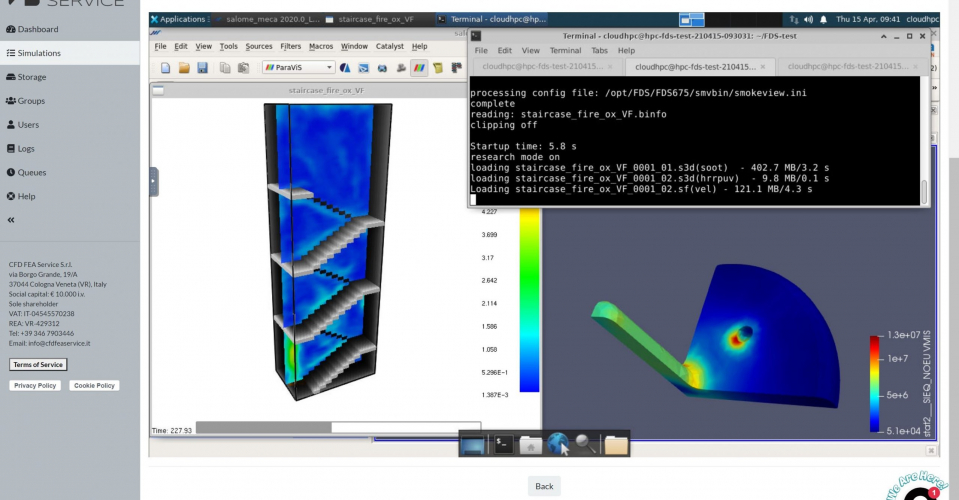Click Show Desktop icon in bottom dock
The image size is (959, 500).
(473, 444)
